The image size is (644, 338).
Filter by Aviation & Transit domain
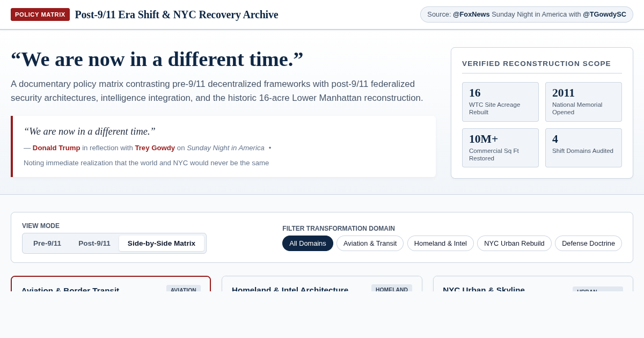370,244
